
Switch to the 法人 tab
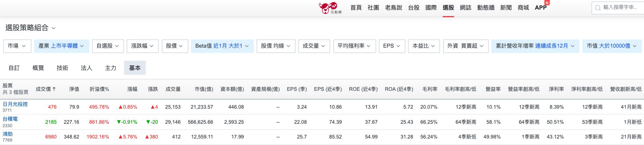87,68
